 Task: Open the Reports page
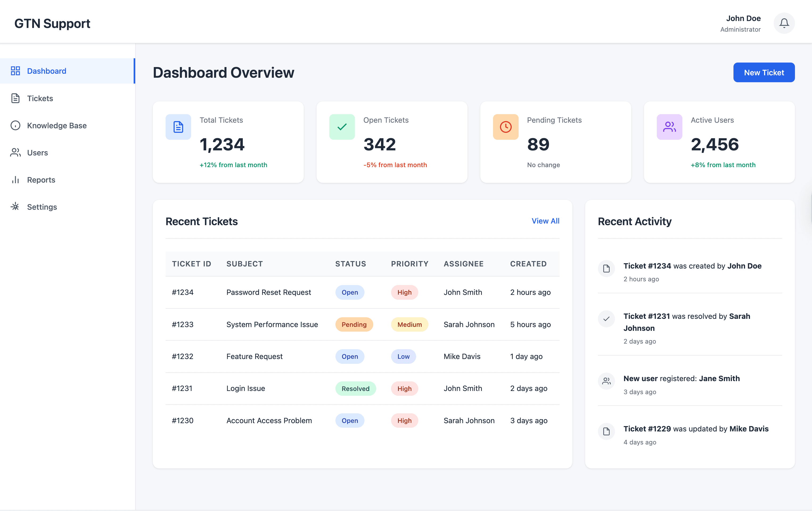point(67,180)
